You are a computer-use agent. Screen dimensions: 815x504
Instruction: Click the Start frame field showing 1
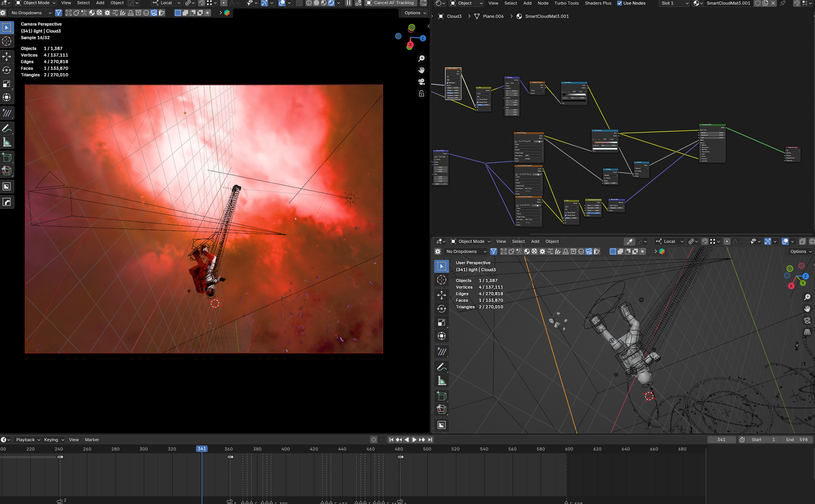[x=764, y=440]
